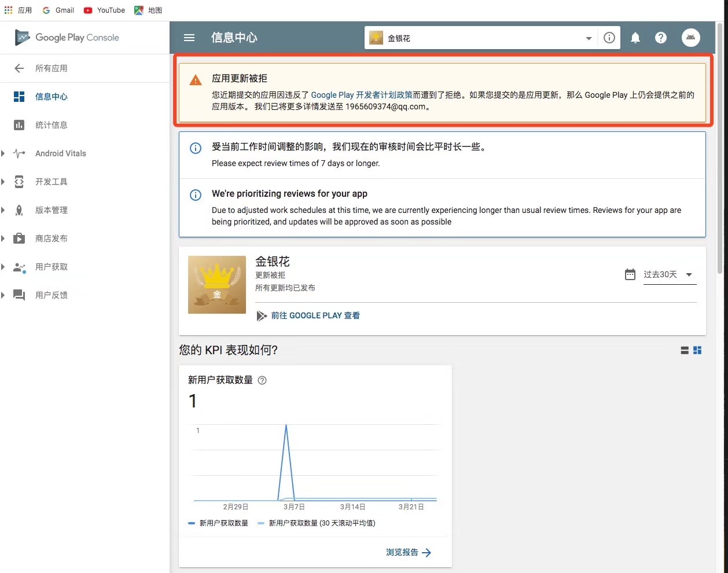Click 前往 GOOGLE PLAY 查看 link
Image resolution: width=728 pixels, height=573 pixels.
315,315
